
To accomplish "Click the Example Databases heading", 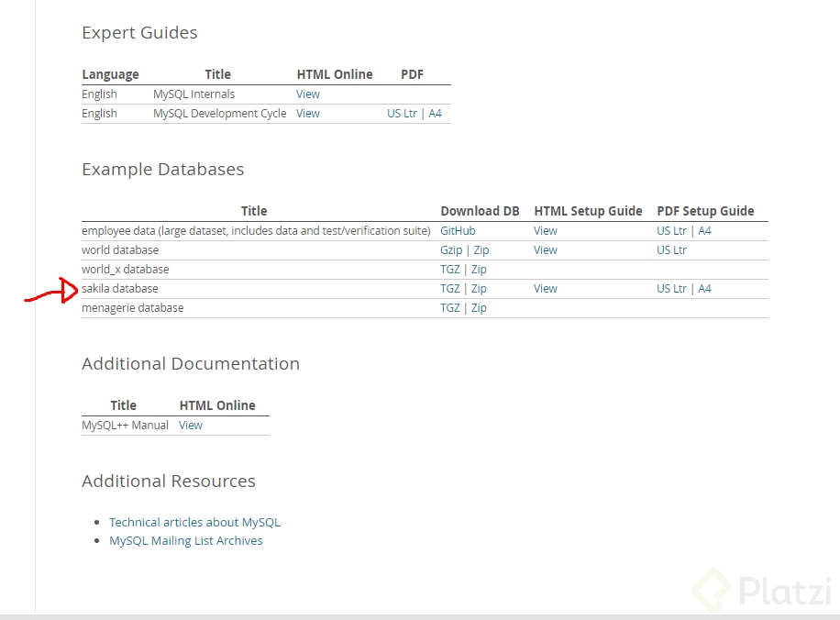I will pyautogui.click(x=163, y=170).
